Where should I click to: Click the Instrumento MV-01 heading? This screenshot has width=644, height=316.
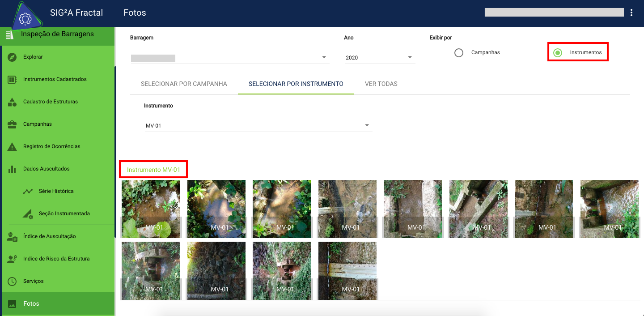point(153,170)
